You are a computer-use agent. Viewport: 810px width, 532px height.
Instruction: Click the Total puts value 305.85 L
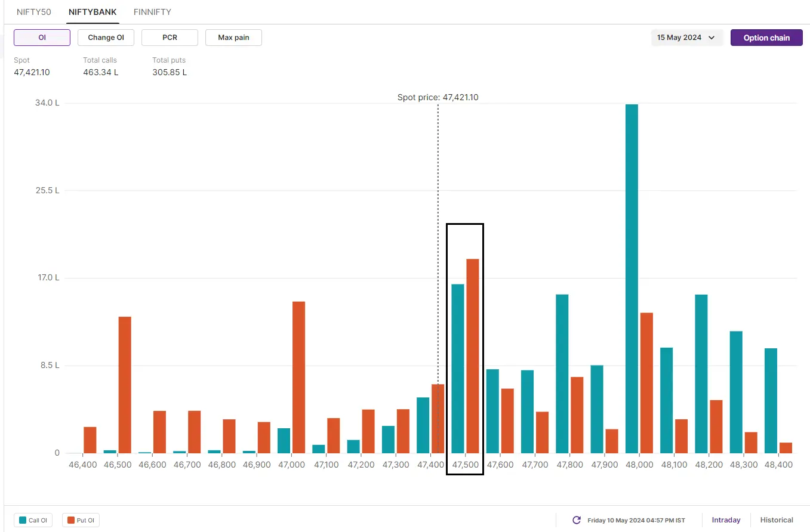[x=170, y=72]
